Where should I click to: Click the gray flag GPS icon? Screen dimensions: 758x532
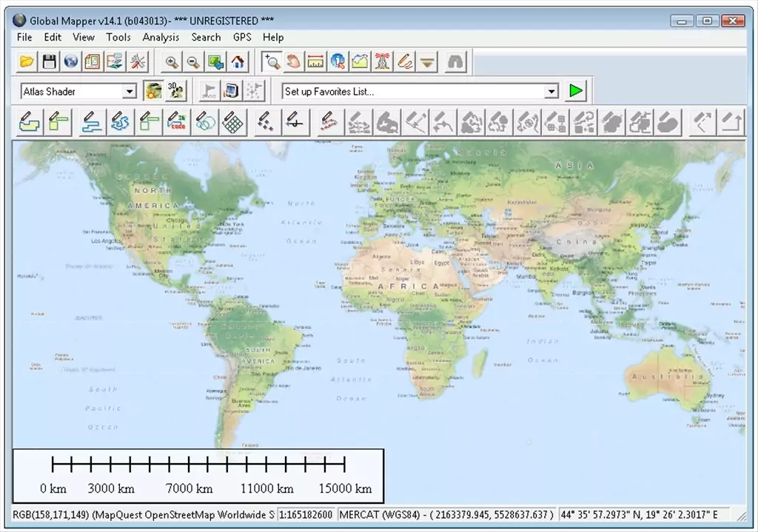click(209, 91)
